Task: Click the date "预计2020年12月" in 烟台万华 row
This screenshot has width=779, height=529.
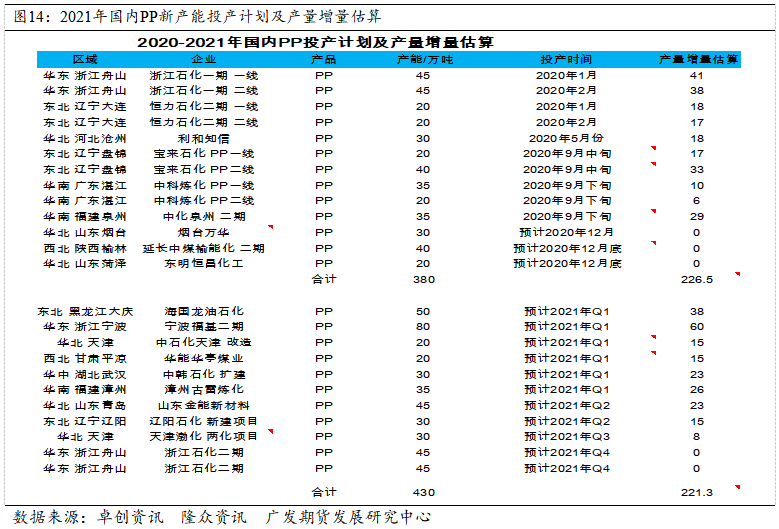Action: coord(566,232)
